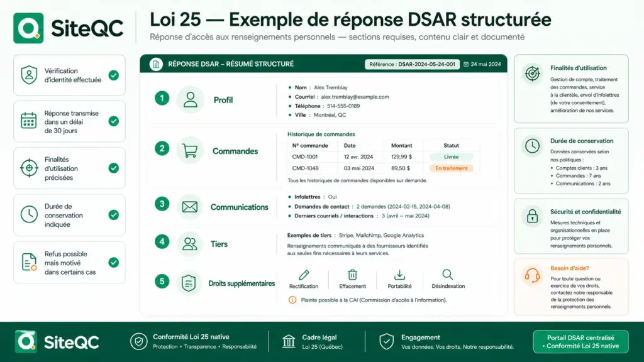Click the Communications section heading
Image resolution: width=644 pixels, height=362 pixels.
point(239,207)
